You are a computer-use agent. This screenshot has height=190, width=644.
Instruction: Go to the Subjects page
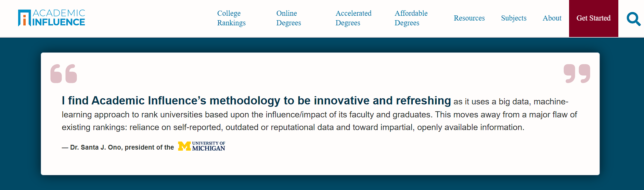pyautogui.click(x=514, y=18)
